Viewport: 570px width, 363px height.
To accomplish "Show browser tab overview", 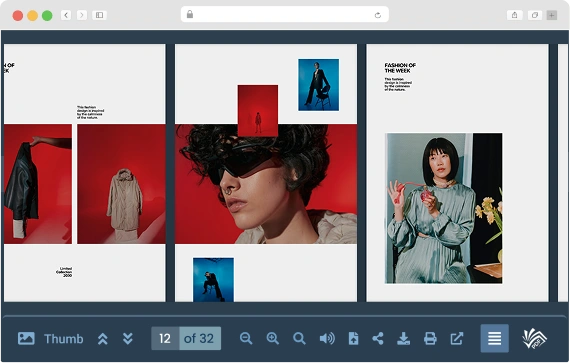I will 535,15.
